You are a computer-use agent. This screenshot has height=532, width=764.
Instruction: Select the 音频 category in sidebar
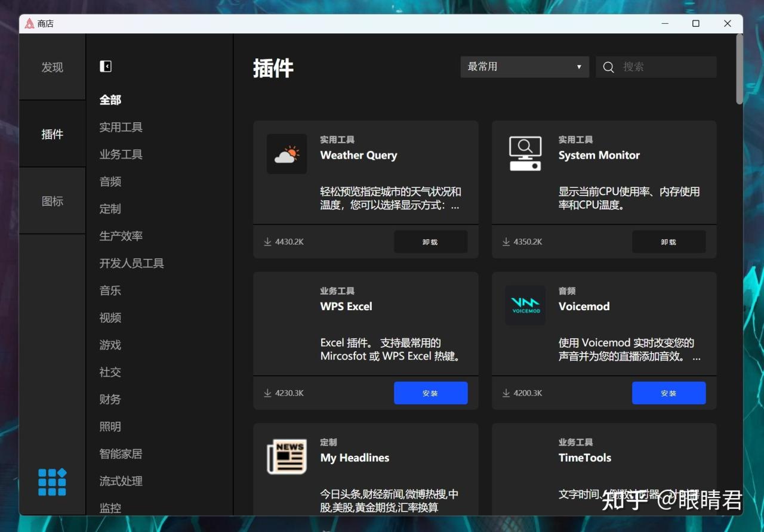(x=110, y=181)
